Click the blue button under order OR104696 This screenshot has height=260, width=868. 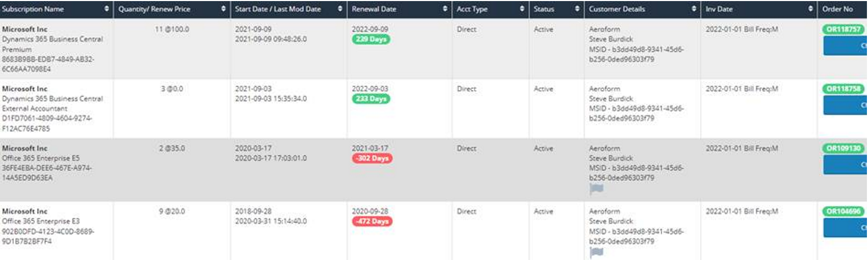click(845, 228)
